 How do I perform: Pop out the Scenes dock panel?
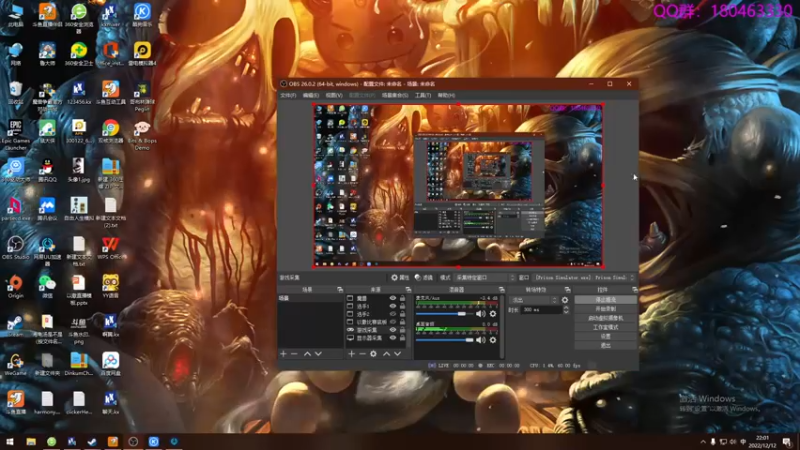[340, 290]
